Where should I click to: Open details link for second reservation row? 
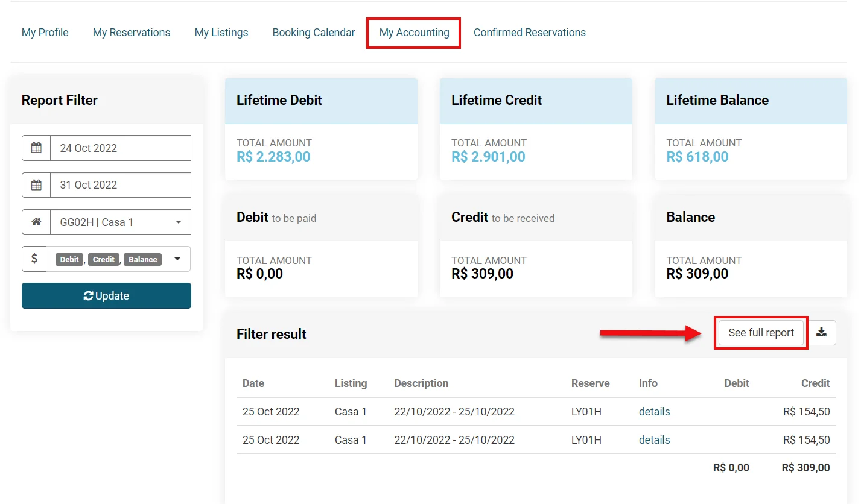pos(654,440)
